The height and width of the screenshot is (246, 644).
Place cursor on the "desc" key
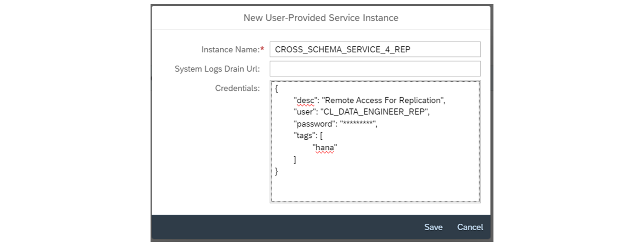coord(305,100)
